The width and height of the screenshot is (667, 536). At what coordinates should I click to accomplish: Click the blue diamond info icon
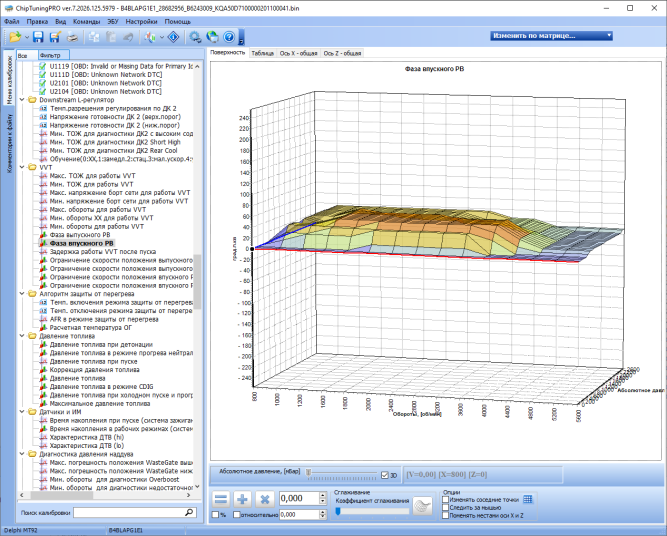(174, 37)
